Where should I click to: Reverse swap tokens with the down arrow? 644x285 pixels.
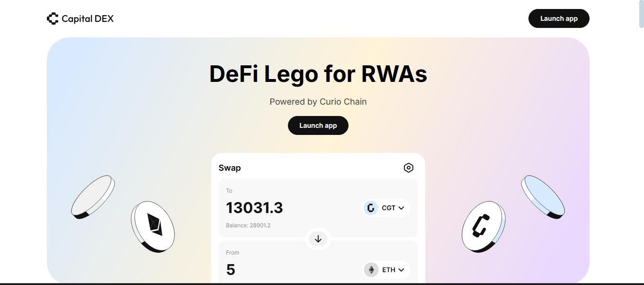click(x=318, y=239)
